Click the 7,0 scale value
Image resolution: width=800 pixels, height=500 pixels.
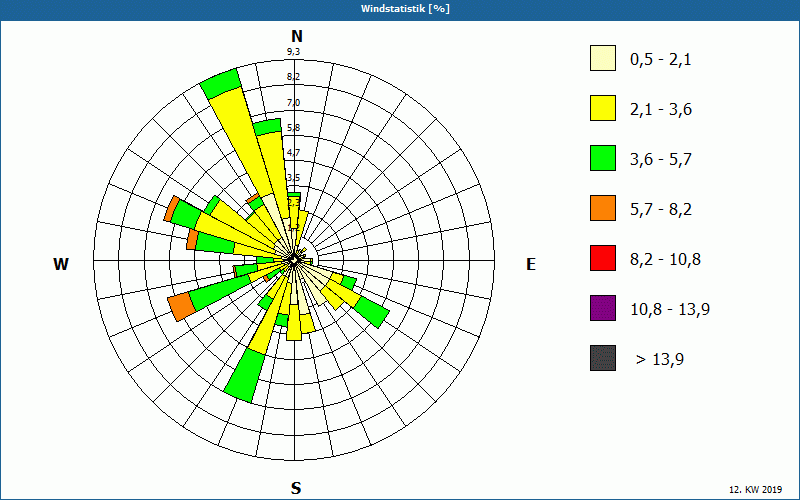pyautogui.click(x=293, y=103)
